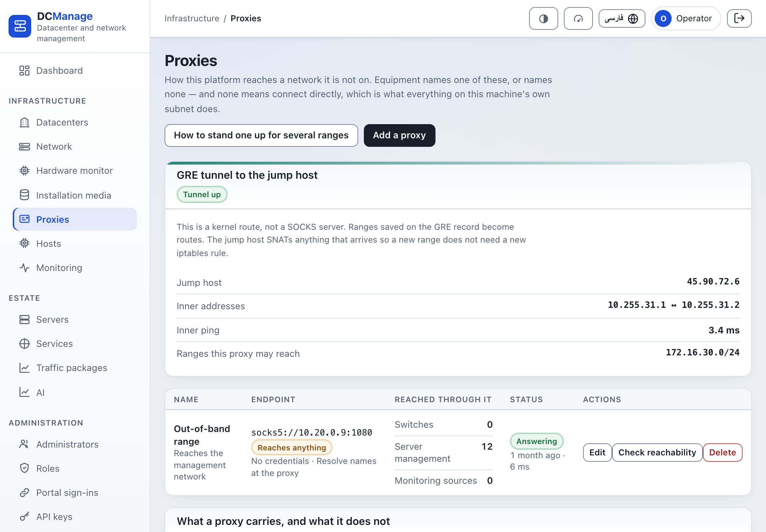
Task: Click the gauge icon button in header
Action: click(x=578, y=18)
